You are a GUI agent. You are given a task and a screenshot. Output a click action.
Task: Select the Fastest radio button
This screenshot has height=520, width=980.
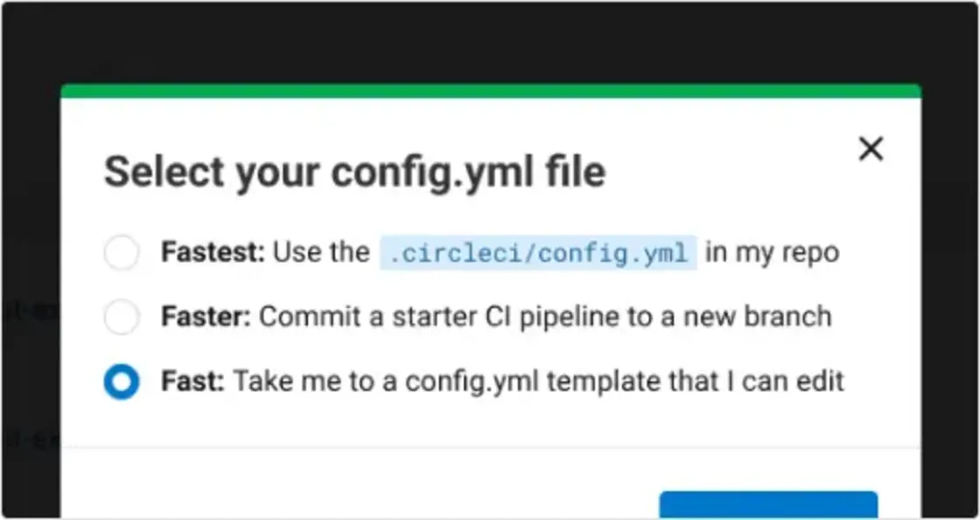point(122,253)
